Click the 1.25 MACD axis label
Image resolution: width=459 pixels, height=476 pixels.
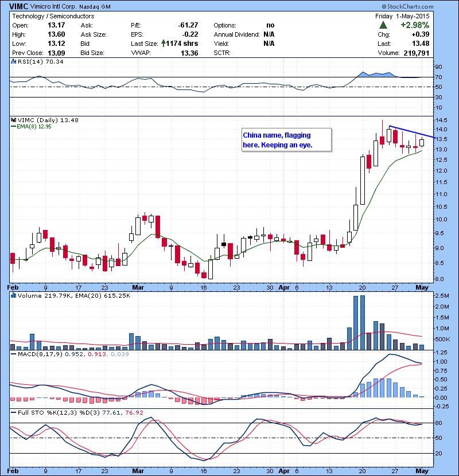coord(441,353)
